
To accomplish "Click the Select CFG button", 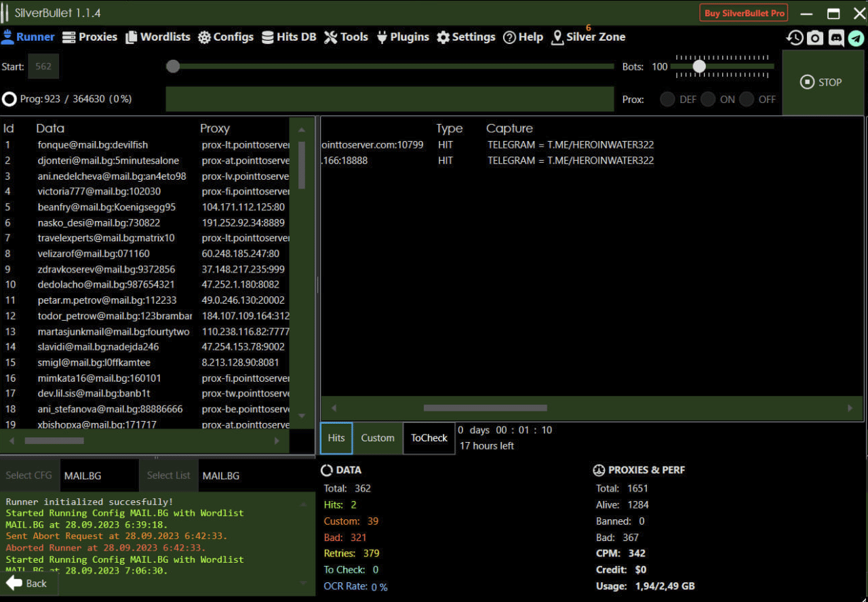I will click(29, 475).
